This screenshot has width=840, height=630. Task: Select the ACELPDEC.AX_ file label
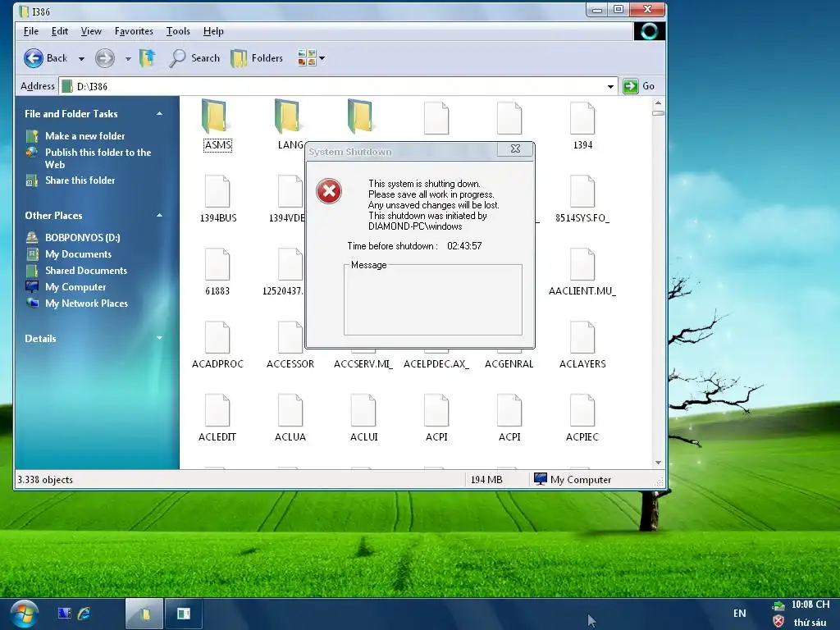coord(436,363)
